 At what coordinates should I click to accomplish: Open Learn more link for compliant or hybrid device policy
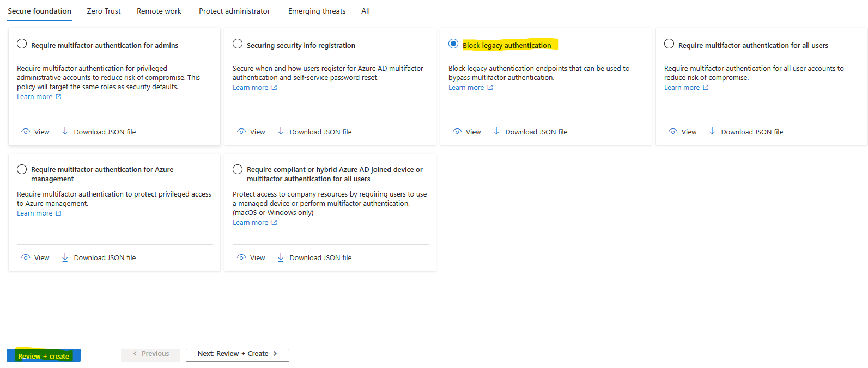click(x=251, y=223)
